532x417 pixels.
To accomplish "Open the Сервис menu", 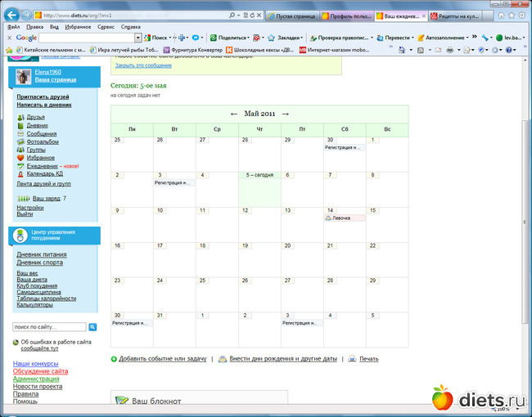I will [106, 26].
